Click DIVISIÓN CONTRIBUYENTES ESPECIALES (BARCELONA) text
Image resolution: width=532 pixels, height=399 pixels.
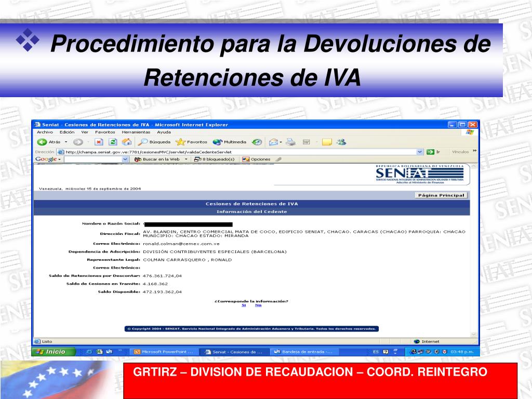click(x=215, y=252)
